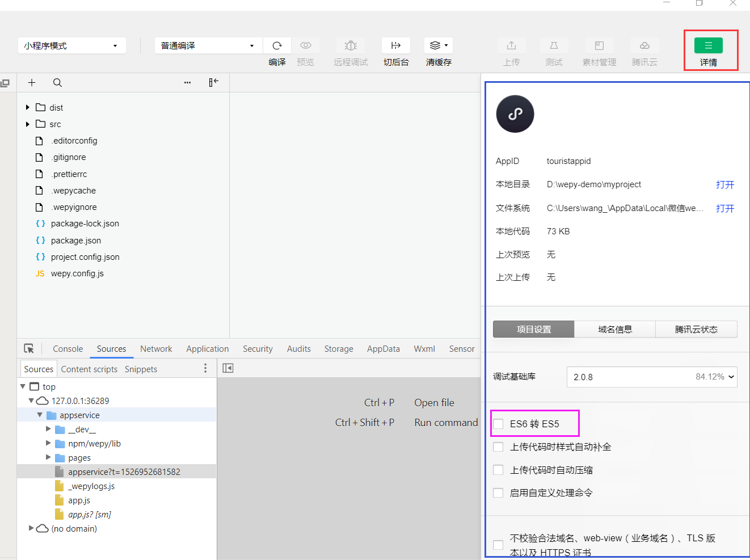Select the 域名信息 tab

[615, 329]
